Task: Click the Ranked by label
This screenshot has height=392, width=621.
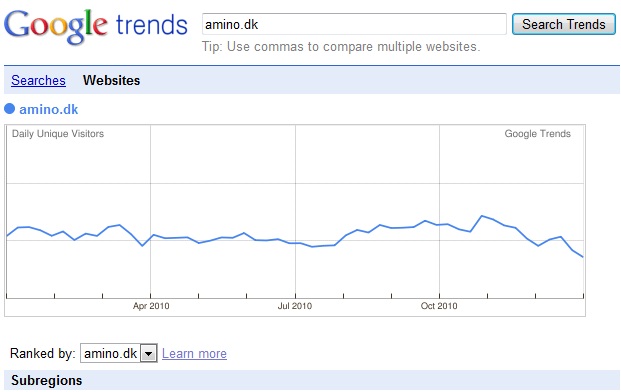Action: click(x=43, y=353)
